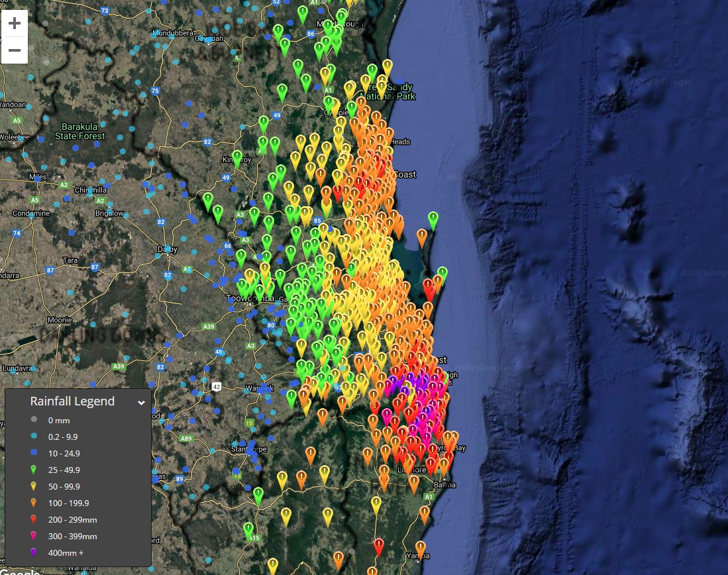Click the route 86 highway shield
The width and height of the screenshot is (728, 575).
pos(311,34)
